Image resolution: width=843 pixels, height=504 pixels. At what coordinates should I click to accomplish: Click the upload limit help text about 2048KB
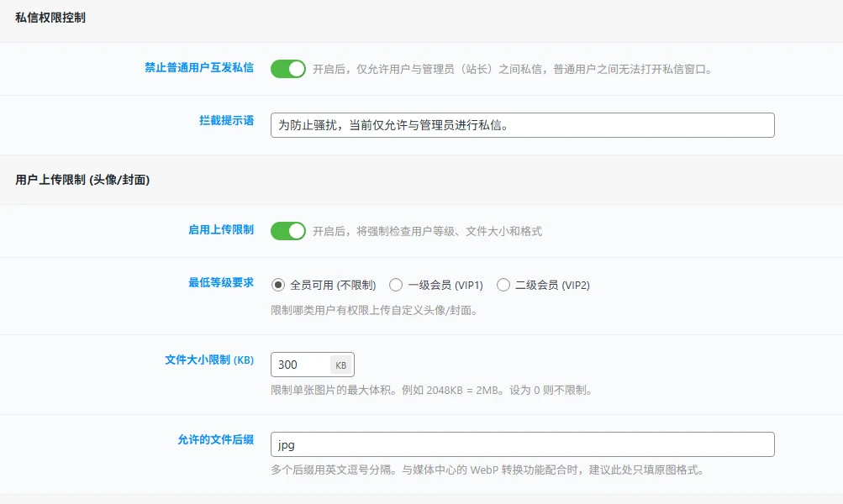433,390
